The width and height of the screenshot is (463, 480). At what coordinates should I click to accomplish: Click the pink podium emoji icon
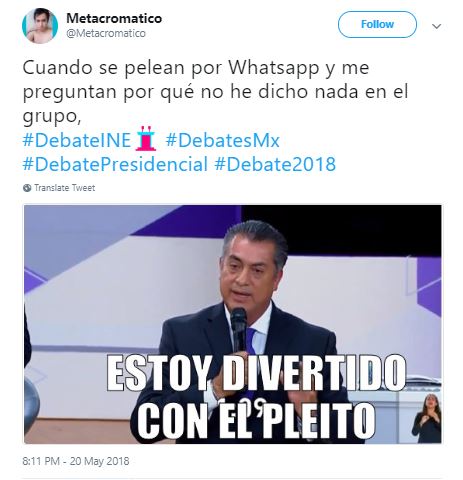pos(146,138)
